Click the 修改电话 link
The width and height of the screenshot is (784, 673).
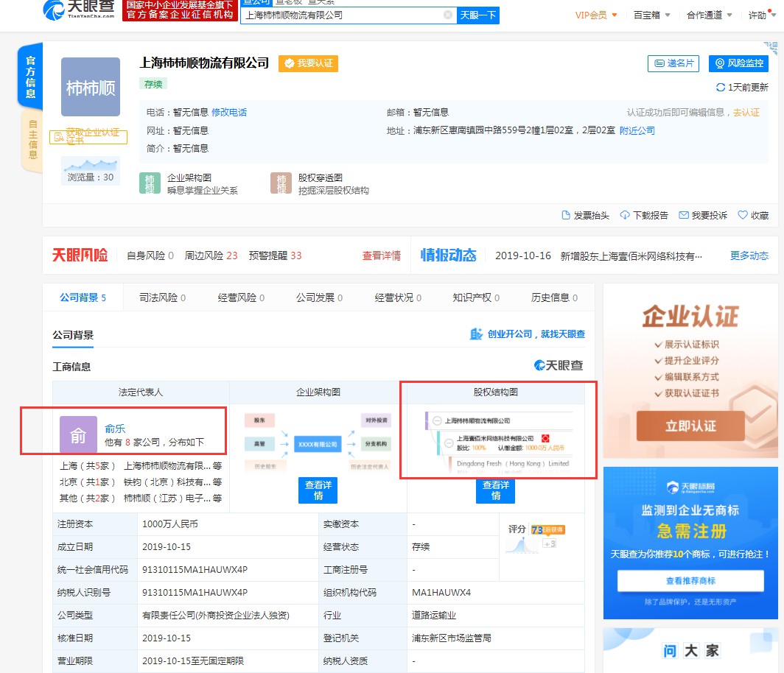point(229,113)
